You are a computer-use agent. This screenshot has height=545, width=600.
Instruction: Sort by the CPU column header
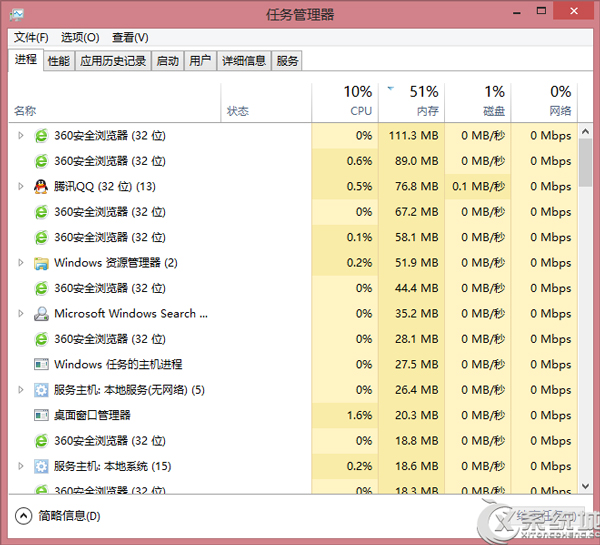click(x=345, y=103)
